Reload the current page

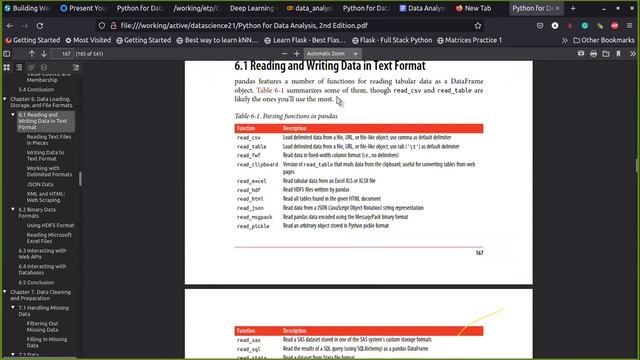pos(40,26)
